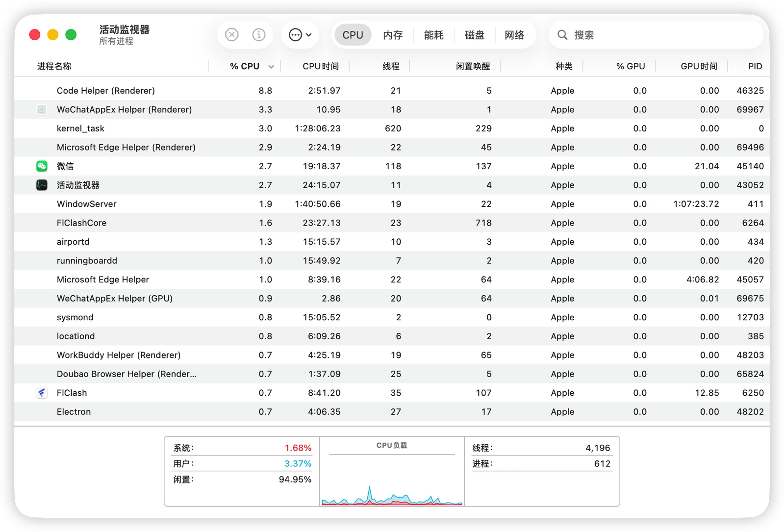Select the WeChatAppEx Helper (GPU) process
Viewport: 784px width, 532px height.
point(114,298)
